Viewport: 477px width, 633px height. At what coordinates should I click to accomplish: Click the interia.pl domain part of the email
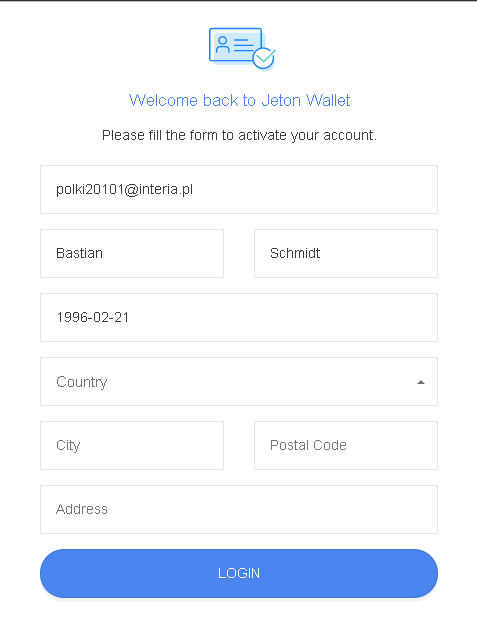166,189
